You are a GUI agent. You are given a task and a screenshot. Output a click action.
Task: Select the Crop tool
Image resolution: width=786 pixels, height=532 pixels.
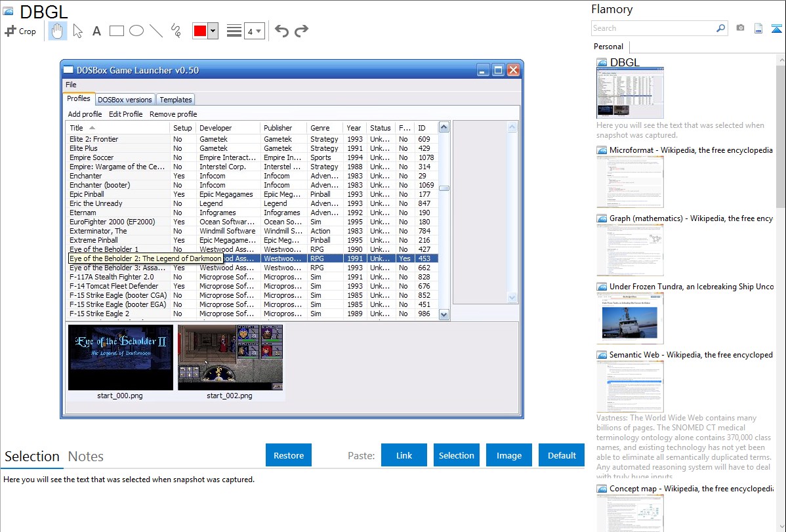pos(20,31)
